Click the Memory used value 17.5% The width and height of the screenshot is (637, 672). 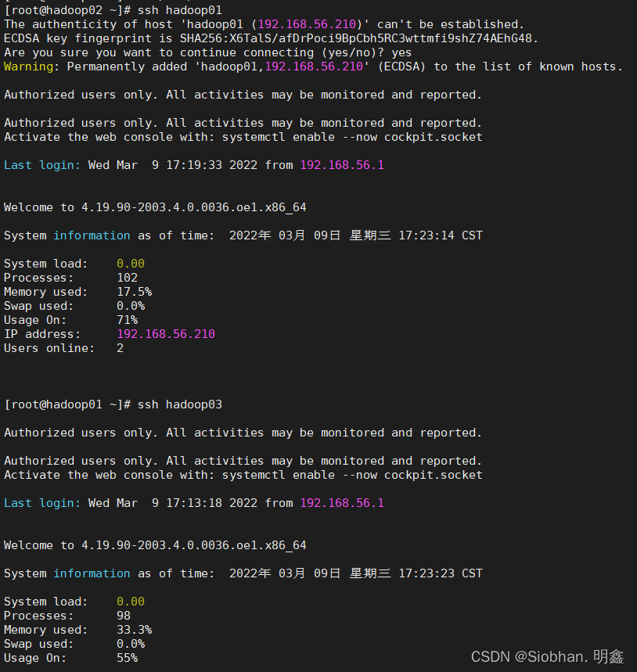[134, 292]
